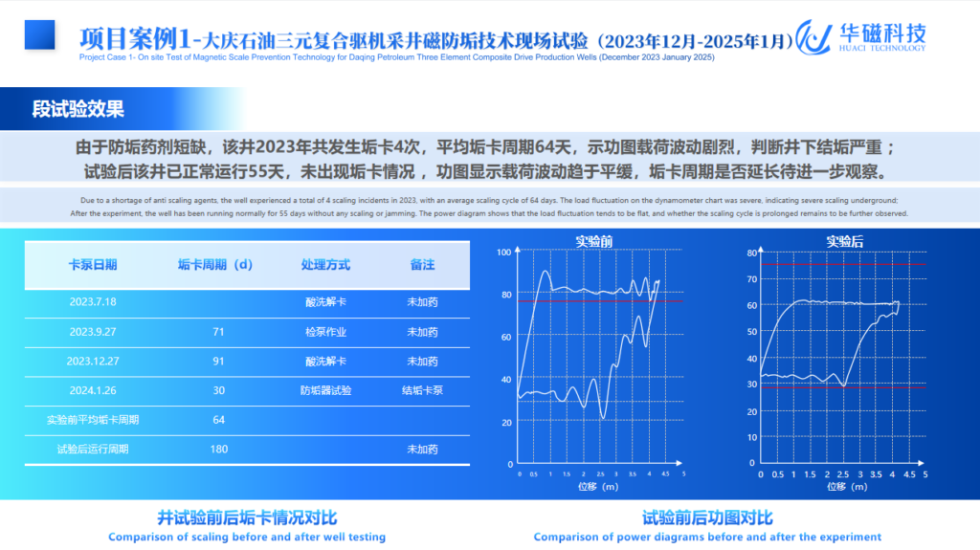Select the '备注' column header
The width and height of the screenshot is (980, 550).
pos(422,265)
